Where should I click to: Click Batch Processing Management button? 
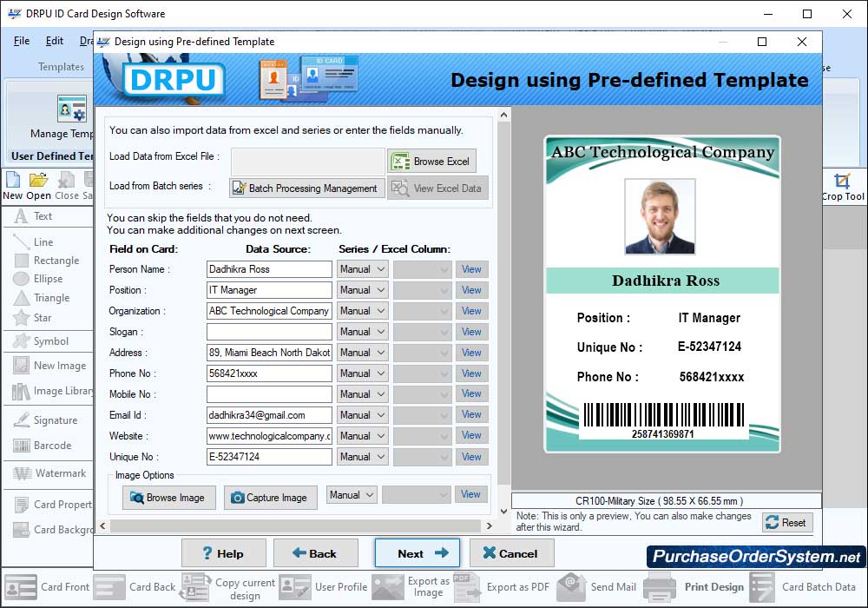click(307, 188)
